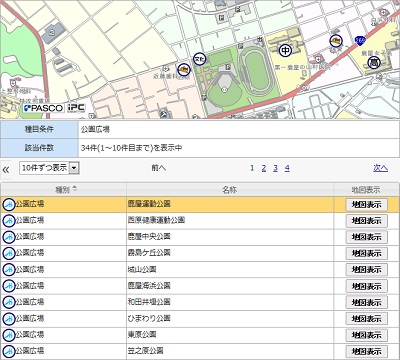Click the 文化 cultural facility map marker
Screen dimensions: 400x360
(200, 59)
